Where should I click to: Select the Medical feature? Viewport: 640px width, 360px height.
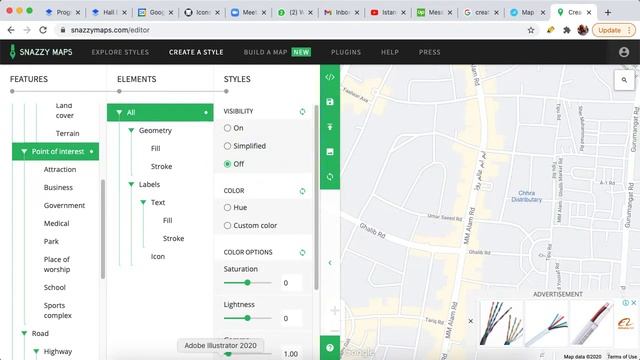[56, 223]
